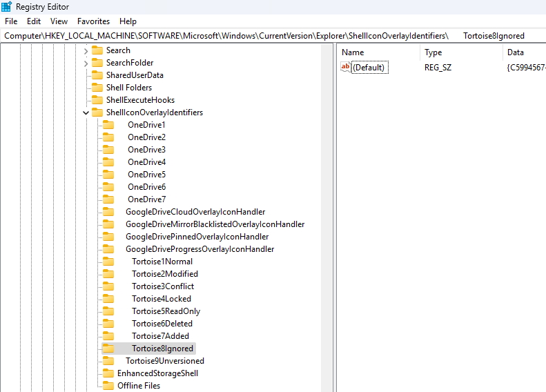Viewport: 546px width, 392px height.
Task: Expand the Search key
Action: 86,51
